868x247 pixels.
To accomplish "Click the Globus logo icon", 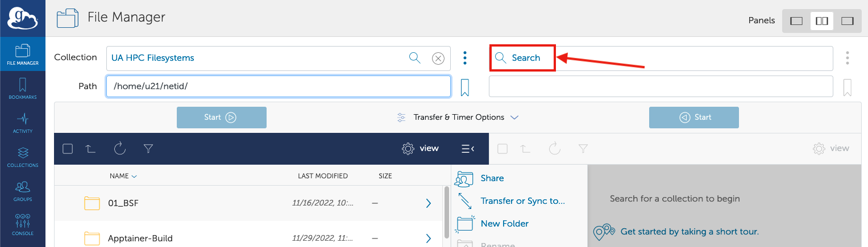I will click(x=22, y=18).
